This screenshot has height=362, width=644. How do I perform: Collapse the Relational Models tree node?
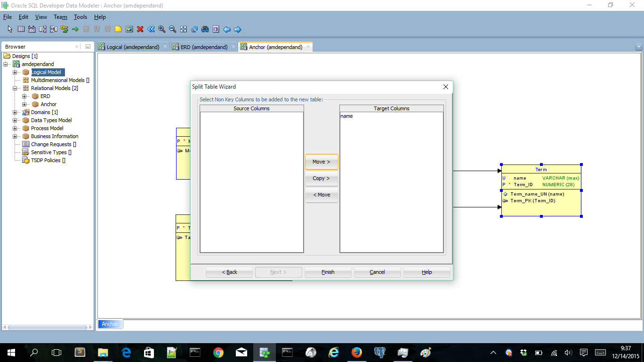(15, 88)
